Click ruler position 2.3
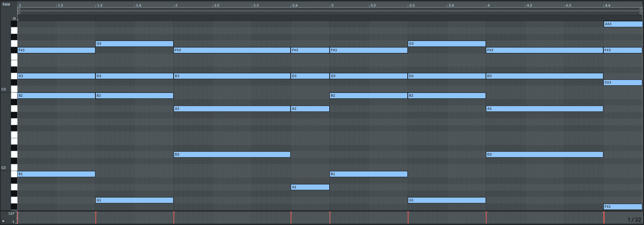Image resolution: width=644 pixels, height=225 pixels. [255, 5]
